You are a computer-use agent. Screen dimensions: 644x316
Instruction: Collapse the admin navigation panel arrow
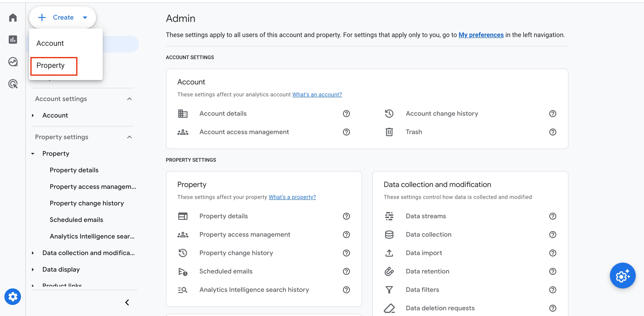(x=127, y=302)
